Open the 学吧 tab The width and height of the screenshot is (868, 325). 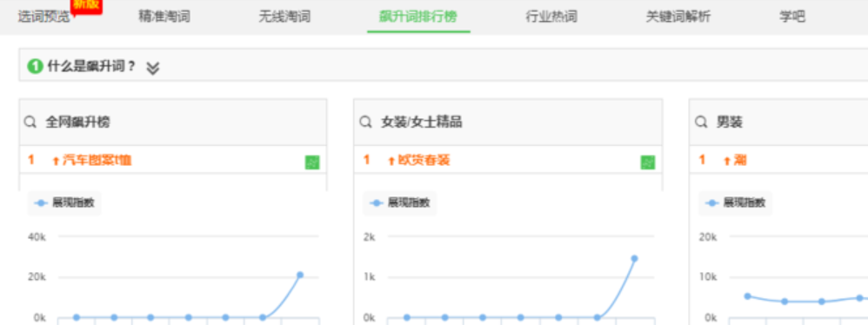tap(792, 17)
